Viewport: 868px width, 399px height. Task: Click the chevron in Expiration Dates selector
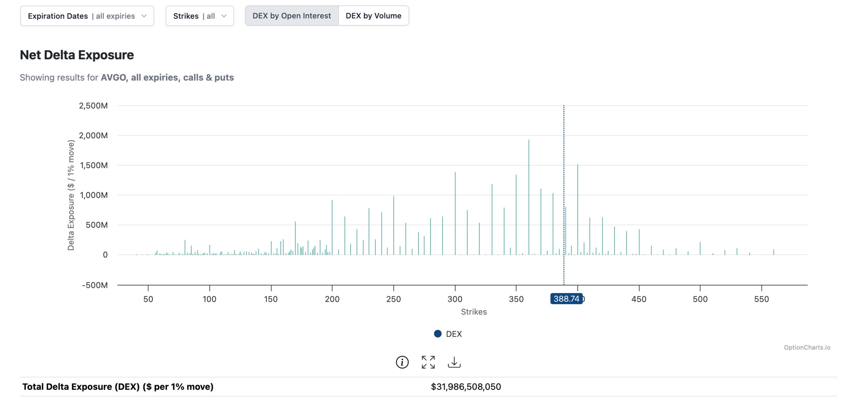click(x=144, y=16)
